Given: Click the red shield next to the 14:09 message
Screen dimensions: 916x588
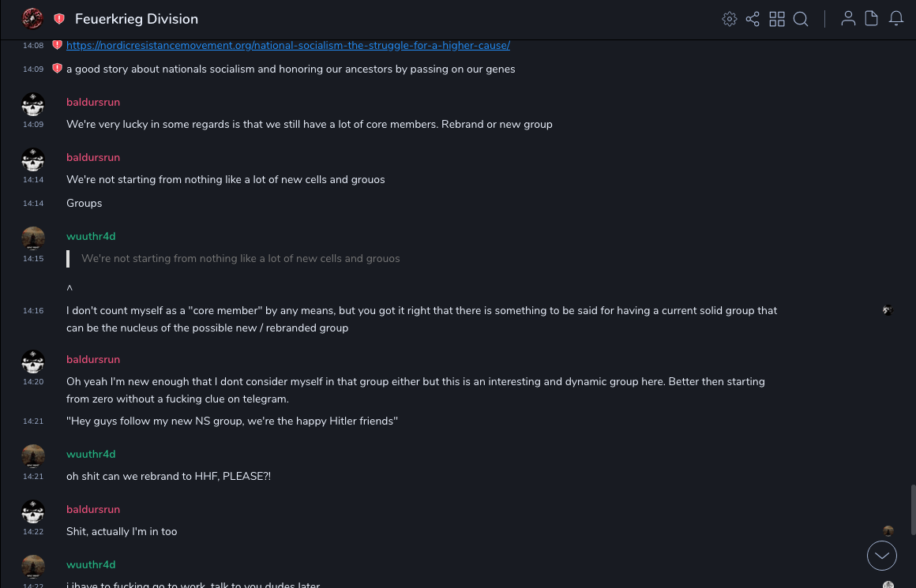Looking at the screenshot, I should 57,69.
